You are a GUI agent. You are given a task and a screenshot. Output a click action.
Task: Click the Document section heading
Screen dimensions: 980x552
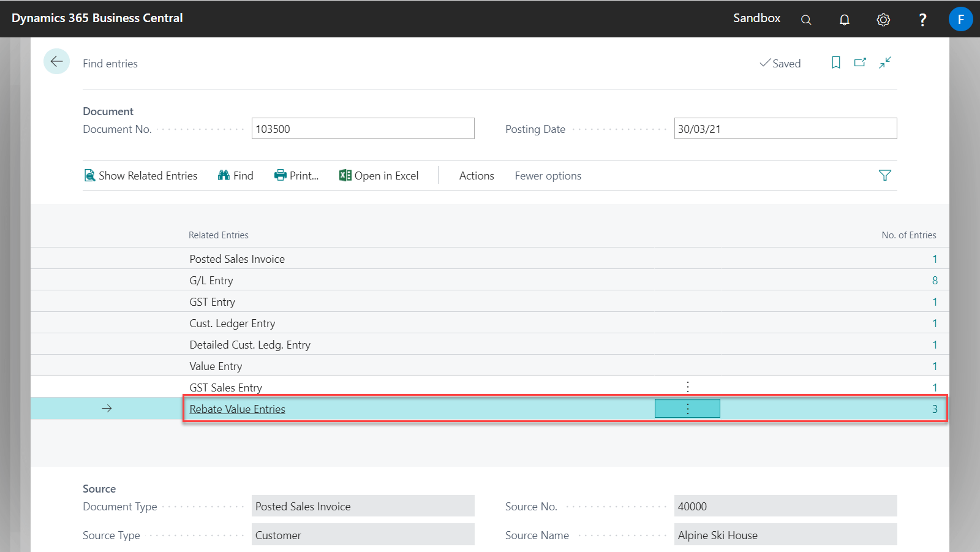click(x=108, y=112)
